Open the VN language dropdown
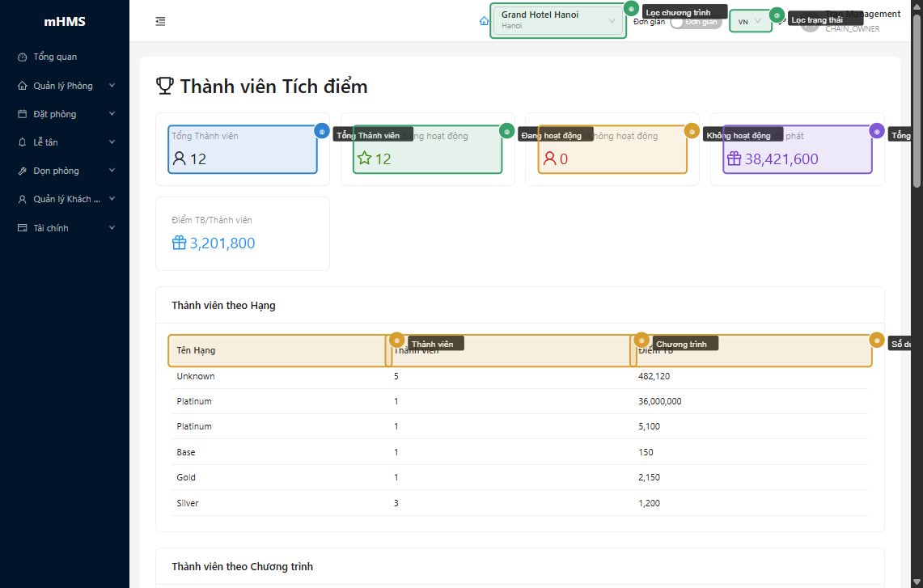This screenshot has height=588, width=923. click(x=750, y=22)
